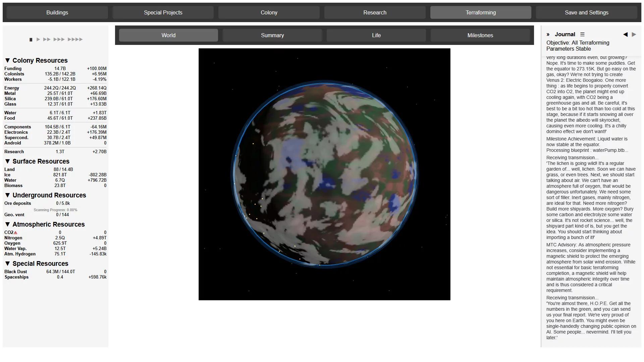
Task: Switch to the Colony tab
Action: click(x=269, y=12)
